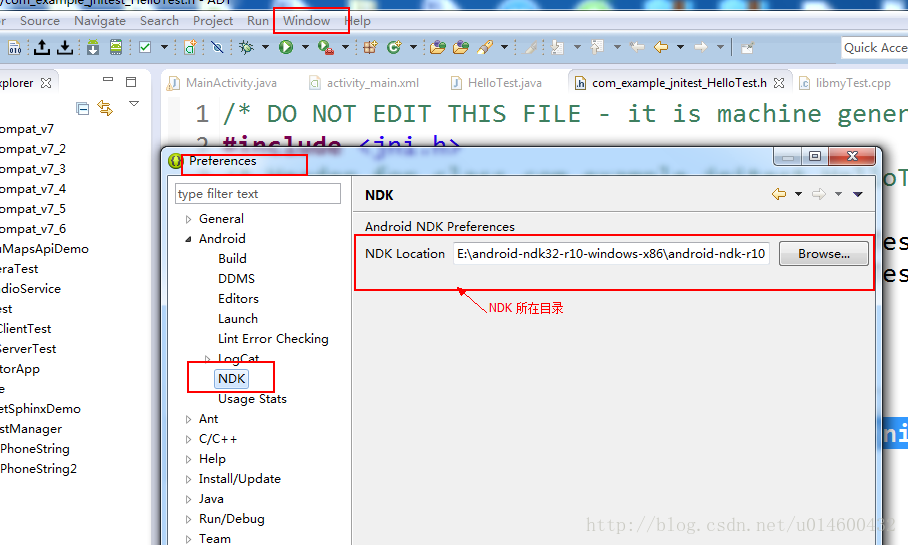Open the Navigate menu
This screenshot has height=545, width=908.
(x=100, y=21)
